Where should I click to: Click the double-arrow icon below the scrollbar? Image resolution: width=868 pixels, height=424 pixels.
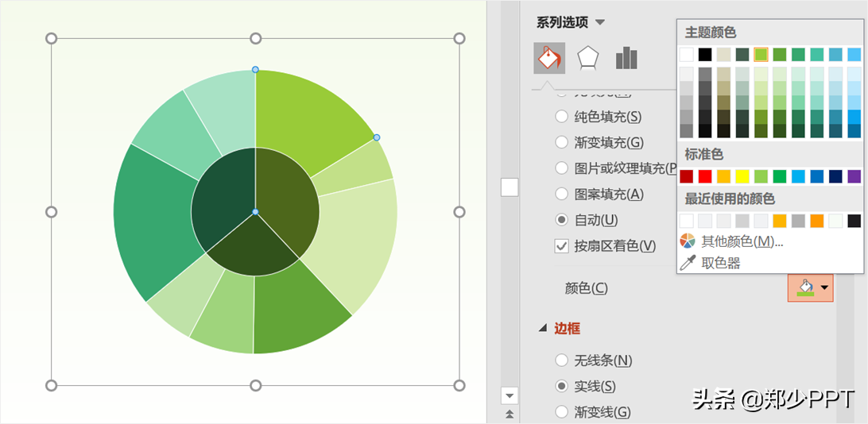(x=510, y=414)
